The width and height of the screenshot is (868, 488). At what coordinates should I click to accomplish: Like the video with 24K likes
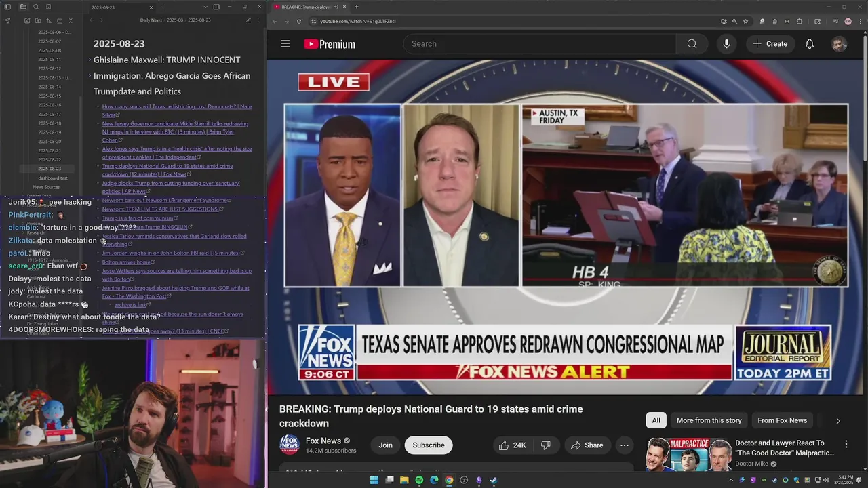(513, 445)
